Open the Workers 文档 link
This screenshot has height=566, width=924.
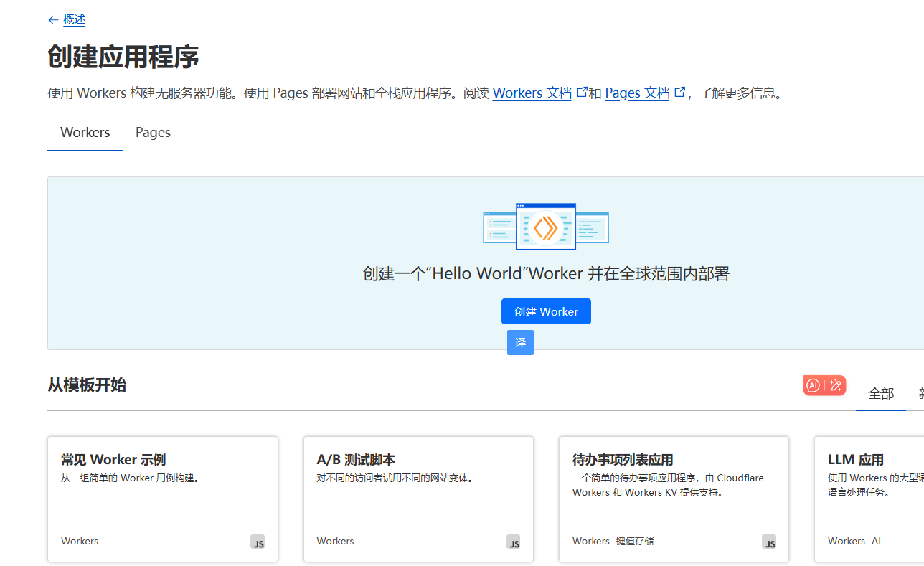[x=532, y=93]
